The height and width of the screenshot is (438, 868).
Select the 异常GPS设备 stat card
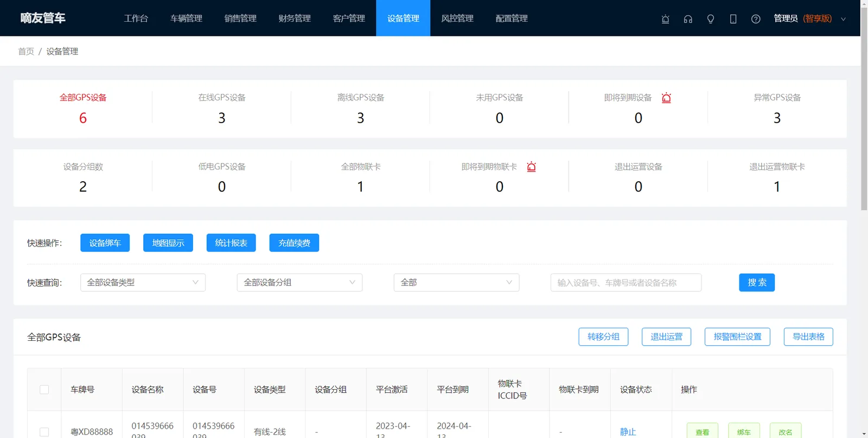pyautogui.click(x=777, y=109)
